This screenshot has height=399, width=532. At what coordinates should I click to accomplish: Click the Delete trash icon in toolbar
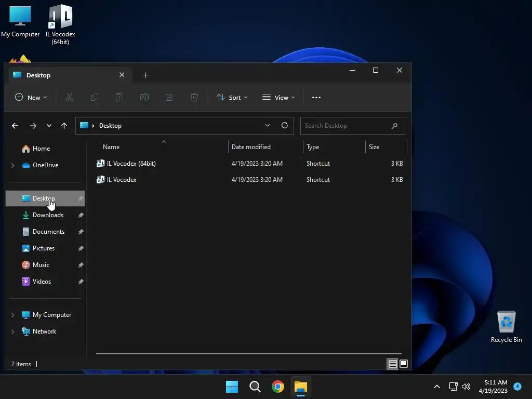tap(194, 97)
